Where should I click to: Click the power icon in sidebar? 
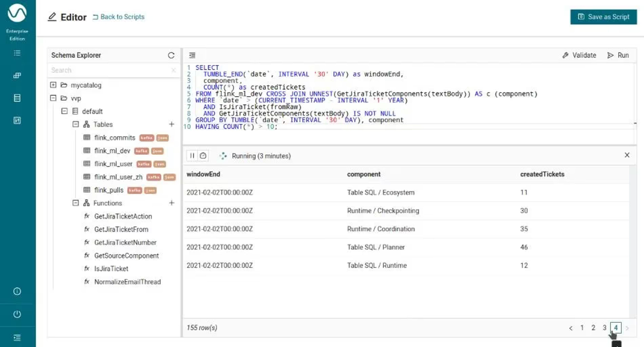point(17,314)
